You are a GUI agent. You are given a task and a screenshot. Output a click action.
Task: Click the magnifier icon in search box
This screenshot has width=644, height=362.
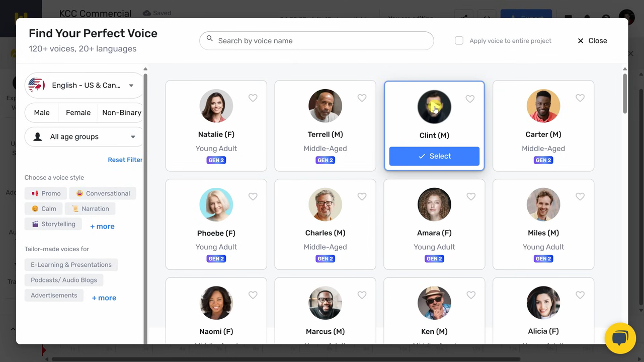[x=210, y=39]
